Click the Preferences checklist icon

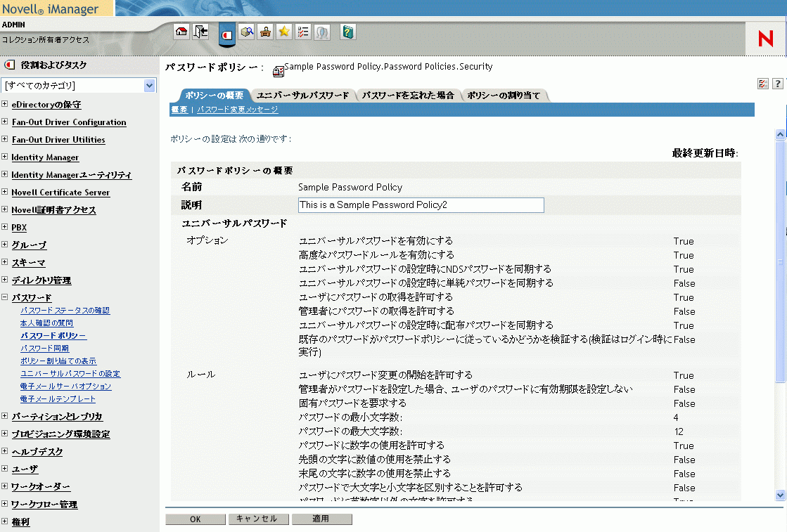coord(303,32)
